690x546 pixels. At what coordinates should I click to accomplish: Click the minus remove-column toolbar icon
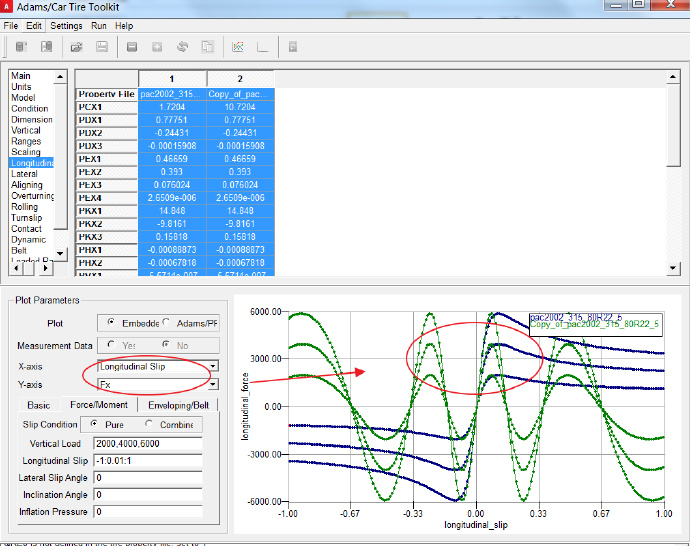[132, 47]
